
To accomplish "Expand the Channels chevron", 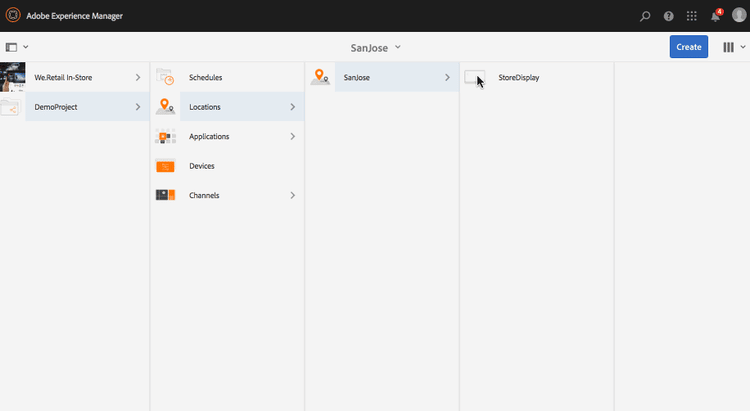I will coord(293,195).
